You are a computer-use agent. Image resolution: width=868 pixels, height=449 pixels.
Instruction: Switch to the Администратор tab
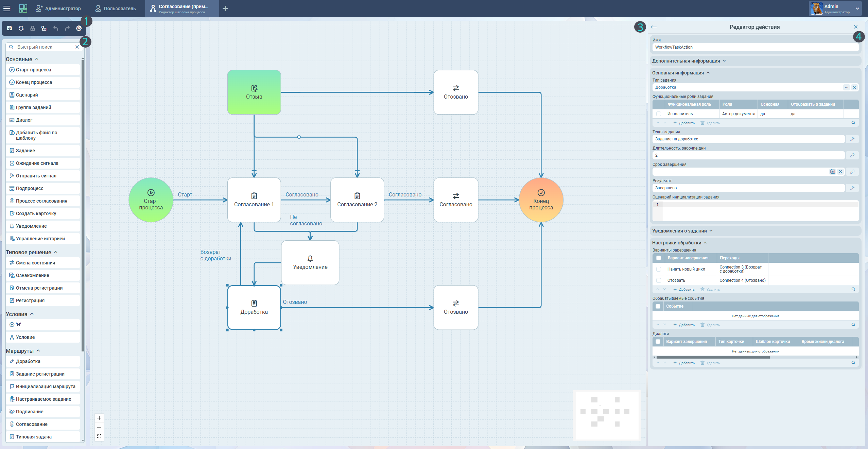(58, 8)
